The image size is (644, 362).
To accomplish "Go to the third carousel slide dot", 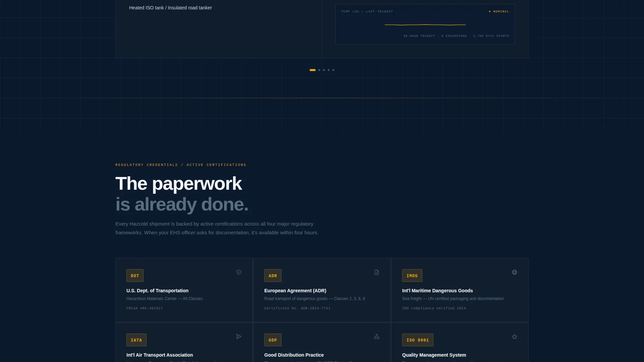I will click(x=324, y=70).
